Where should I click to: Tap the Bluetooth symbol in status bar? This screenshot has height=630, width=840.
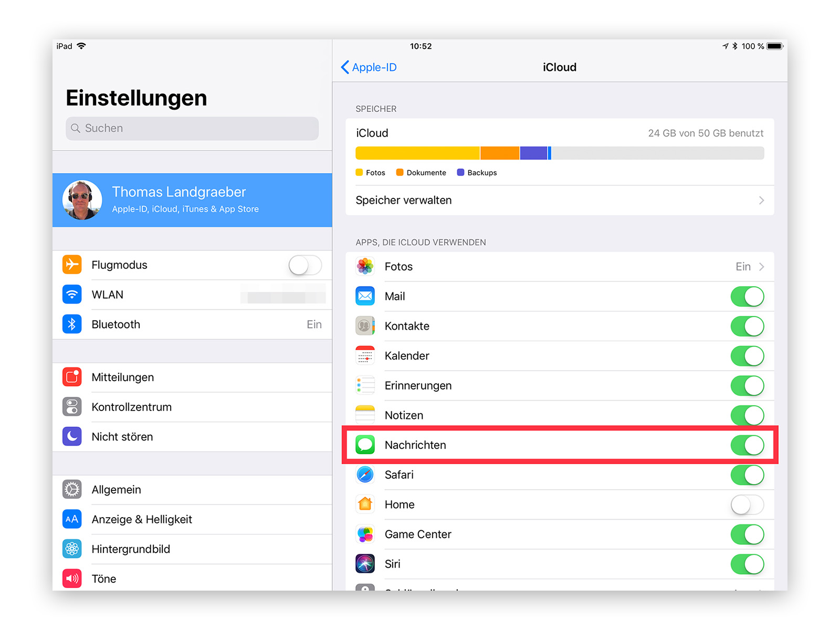tap(735, 46)
